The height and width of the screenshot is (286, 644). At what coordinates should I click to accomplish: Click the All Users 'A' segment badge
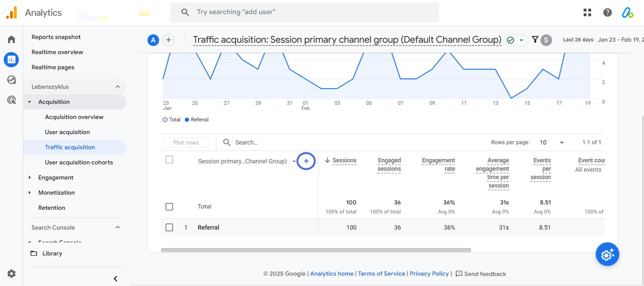(153, 40)
